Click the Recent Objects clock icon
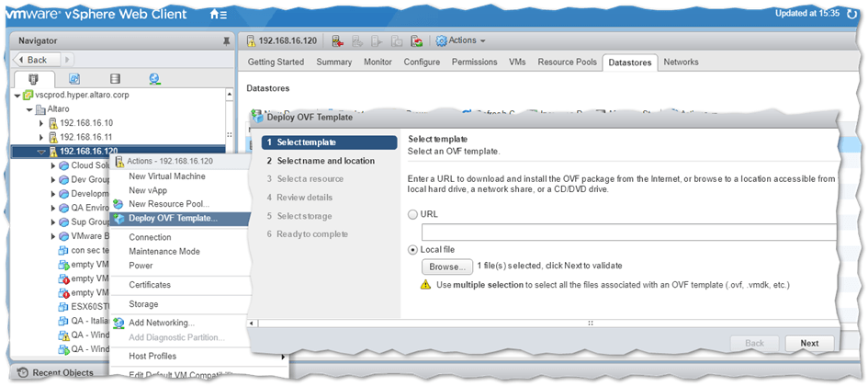 click(23, 373)
